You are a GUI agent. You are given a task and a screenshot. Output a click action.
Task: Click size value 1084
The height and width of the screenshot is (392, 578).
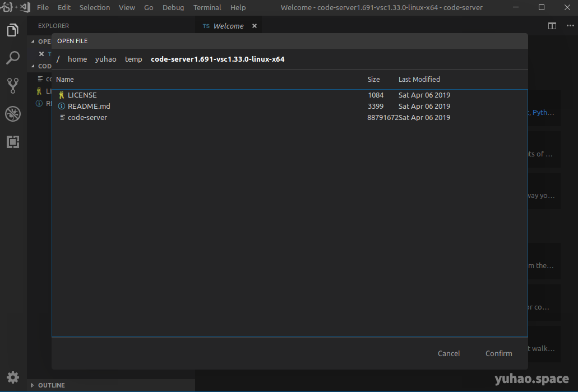tap(376, 95)
